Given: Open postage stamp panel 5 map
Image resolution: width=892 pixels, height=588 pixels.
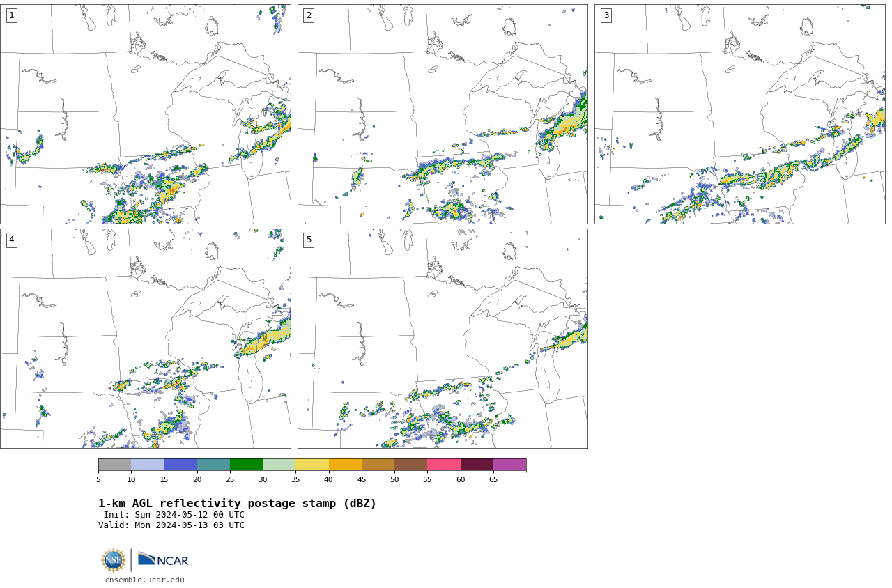Looking at the screenshot, I should click(x=443, y=339).
